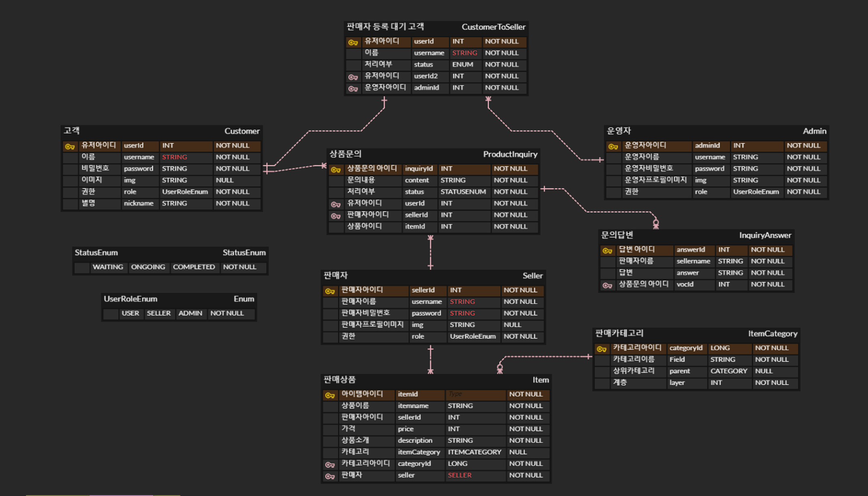Click the primary key icon in ItemCategory categoryId row
The width and height of the screenshot is (868, 496).
coord(602,349)
